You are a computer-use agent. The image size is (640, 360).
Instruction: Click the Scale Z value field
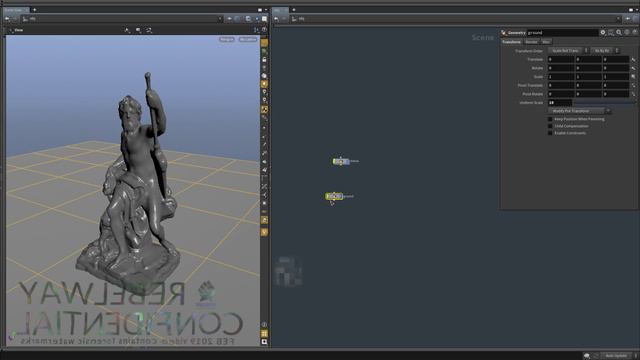tap(616, 77)
